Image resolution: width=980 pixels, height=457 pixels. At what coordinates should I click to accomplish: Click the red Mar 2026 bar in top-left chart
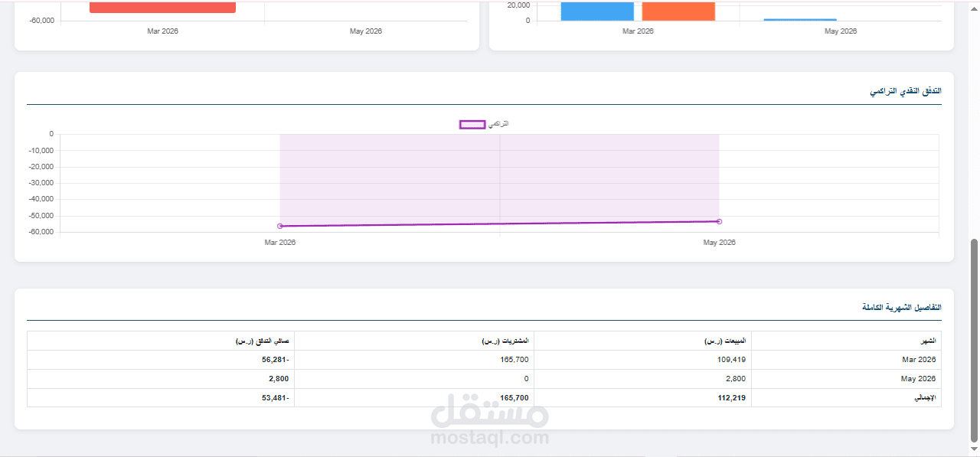pos(162,8)
